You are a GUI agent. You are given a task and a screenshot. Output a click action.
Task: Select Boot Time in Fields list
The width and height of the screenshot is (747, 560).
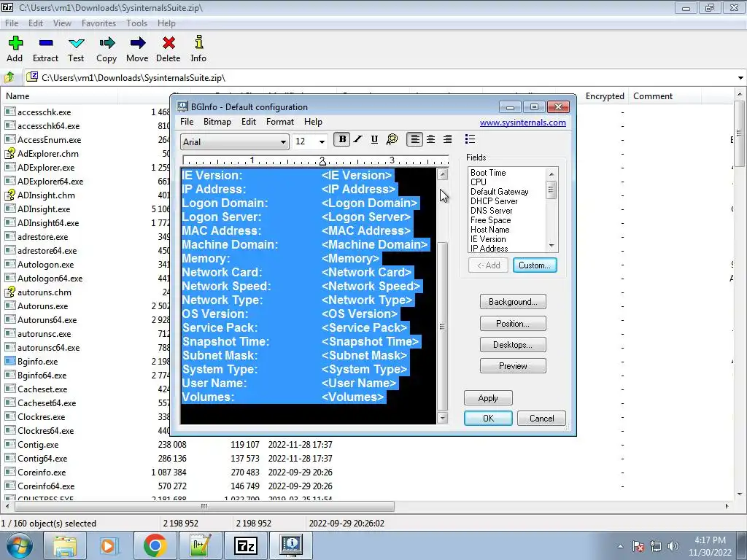488,173
